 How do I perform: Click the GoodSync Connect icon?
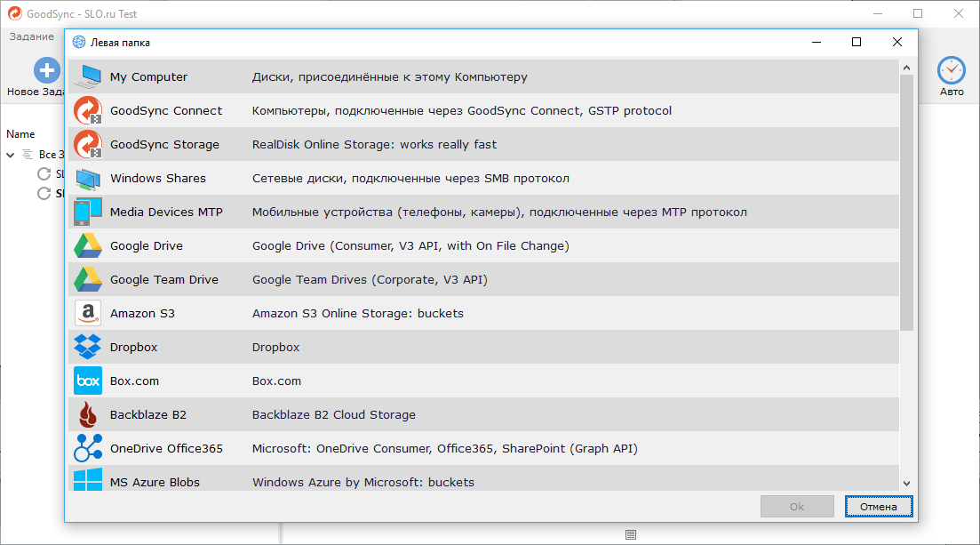coord(87,110)
